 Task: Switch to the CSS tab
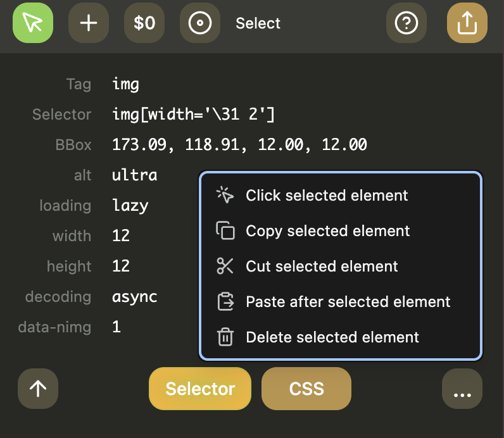point(306,389)
